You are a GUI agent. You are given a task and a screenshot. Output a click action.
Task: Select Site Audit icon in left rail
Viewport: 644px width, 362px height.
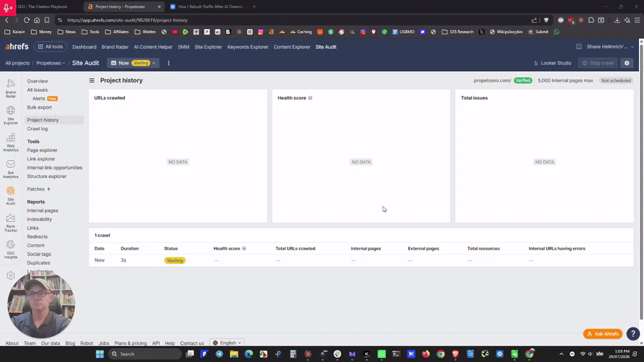(x=11, y=195)
